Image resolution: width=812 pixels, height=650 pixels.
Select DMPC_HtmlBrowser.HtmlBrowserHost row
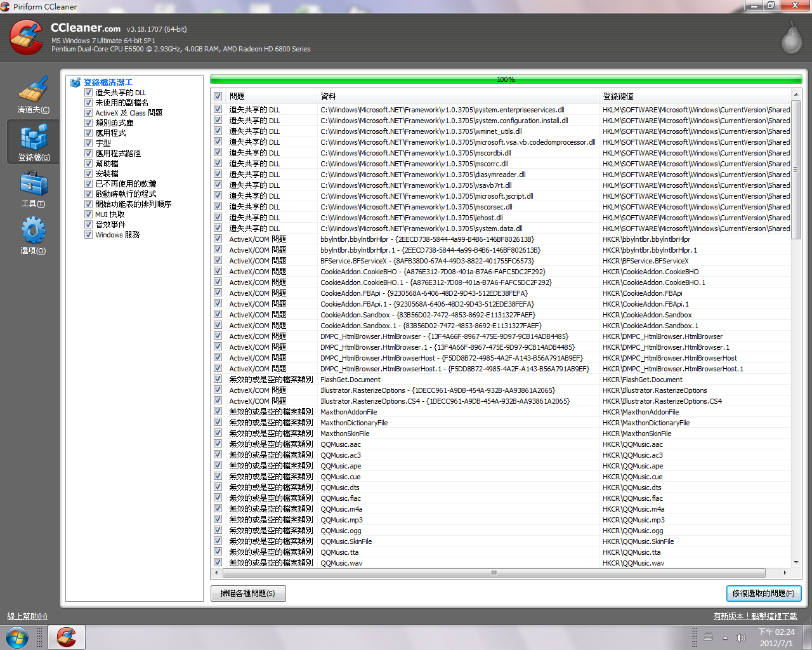[x=502, y=358]
